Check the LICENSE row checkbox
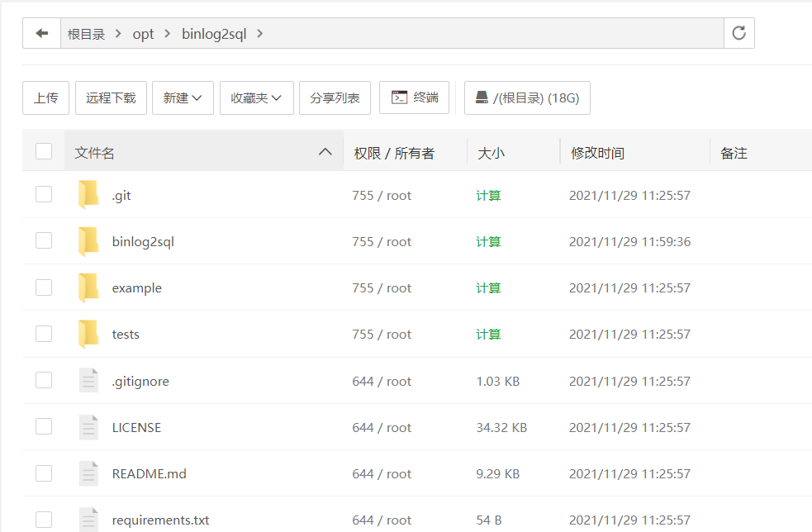Image resolution: width=812 pixels, height=532 pixels. click(x=44, y=426)
